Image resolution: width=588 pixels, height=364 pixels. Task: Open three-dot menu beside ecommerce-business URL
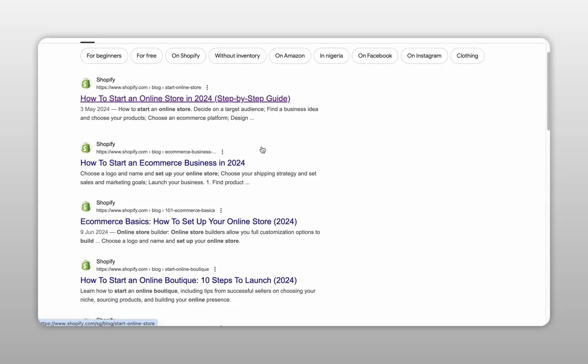coord(222,152)
